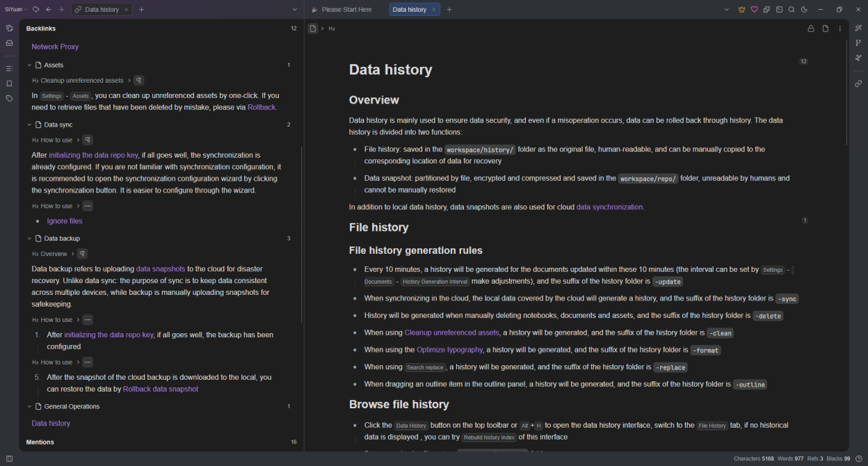Open the tab list dropdown of the right pane
Image resolution: width=868 pixels, height=466 pixels.
pyautogui.click(x=727, y=10)
